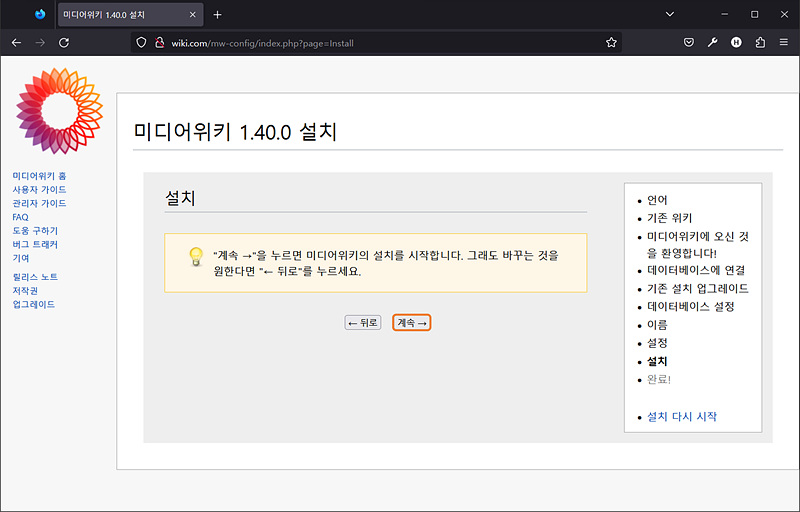Click the greyed 완료! step

pyautogui.click(x=659, y=379)
